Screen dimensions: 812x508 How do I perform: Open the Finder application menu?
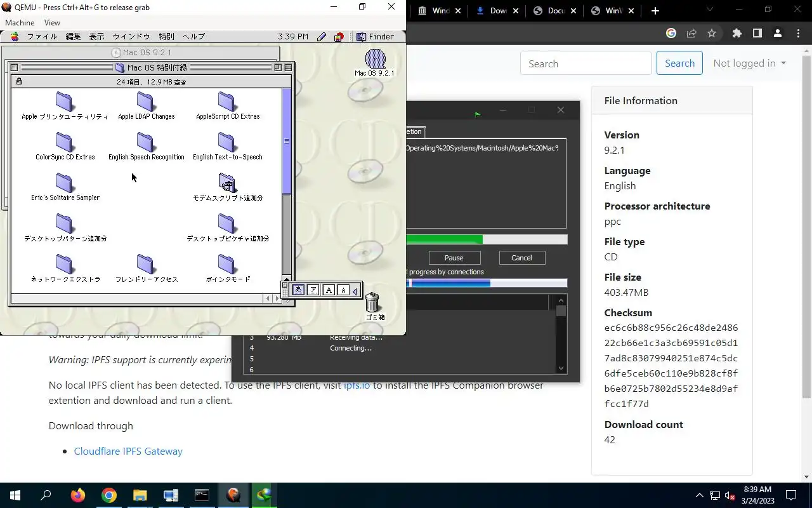pos(375,37)
